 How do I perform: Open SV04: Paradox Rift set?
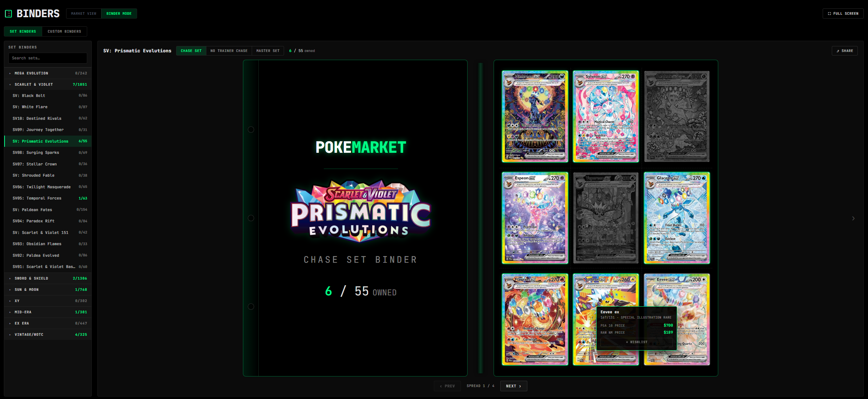coord(48,221)
